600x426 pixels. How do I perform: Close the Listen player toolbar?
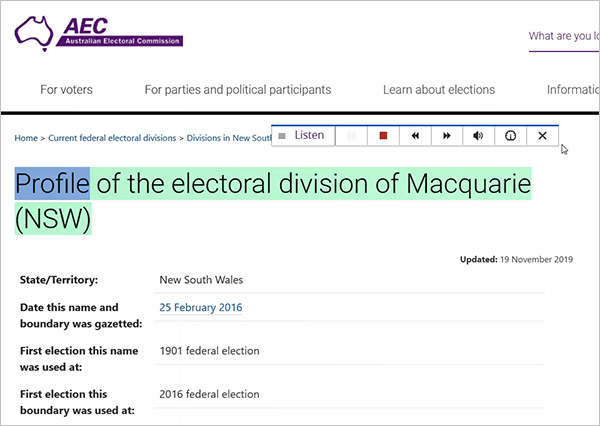(542, 135)
